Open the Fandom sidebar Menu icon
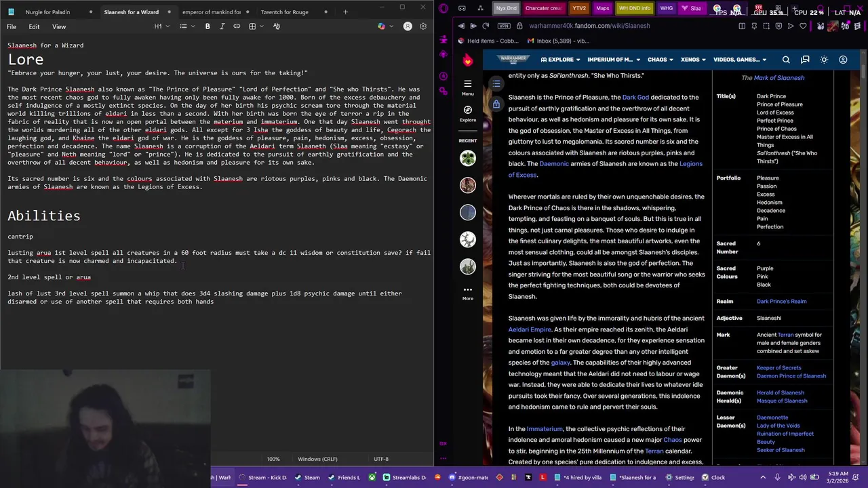The image size is (868, 488). click(467, 87)
